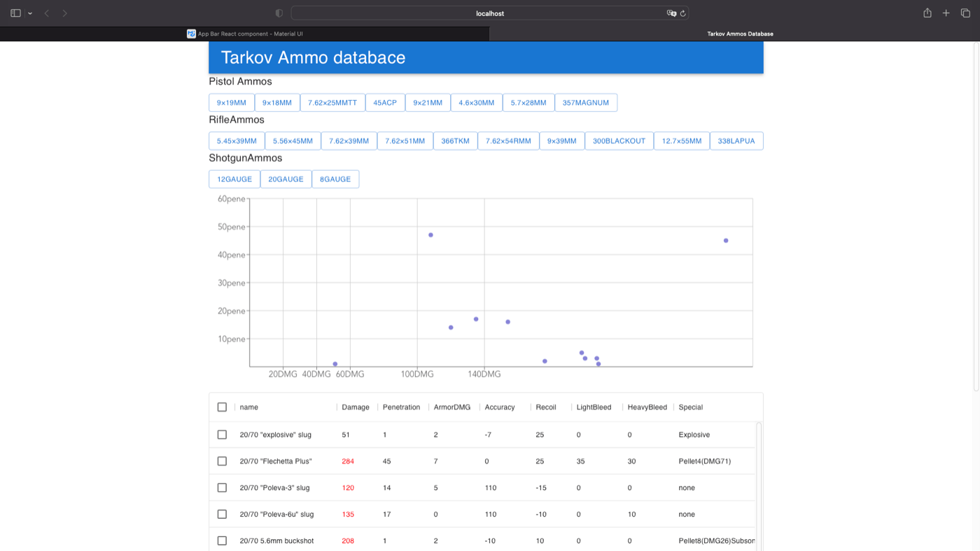This screenshot has height=551, width=980.
Task: Check the 20/70 "explosive" slug row checkbox
Action: click(222, 435)
